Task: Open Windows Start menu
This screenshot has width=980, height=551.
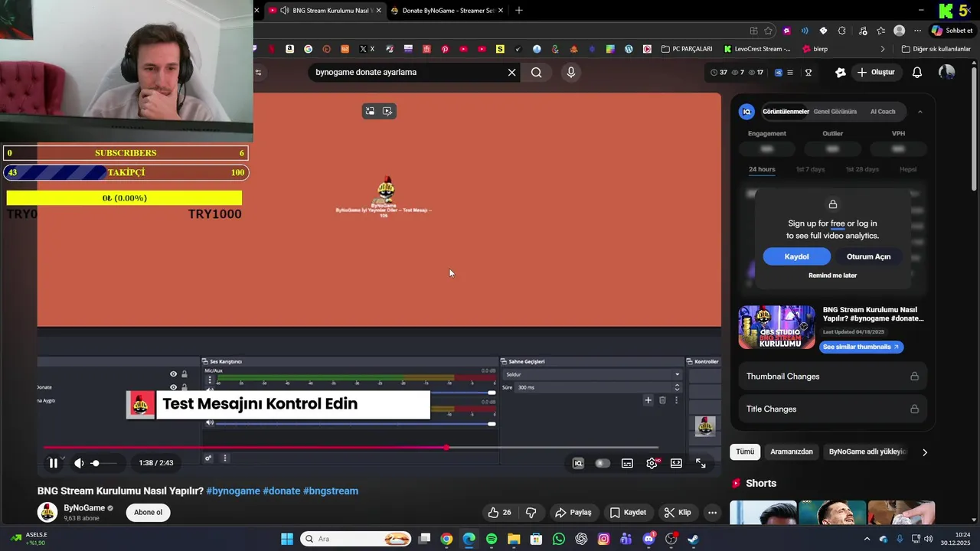Action: (x=286, y=539)
